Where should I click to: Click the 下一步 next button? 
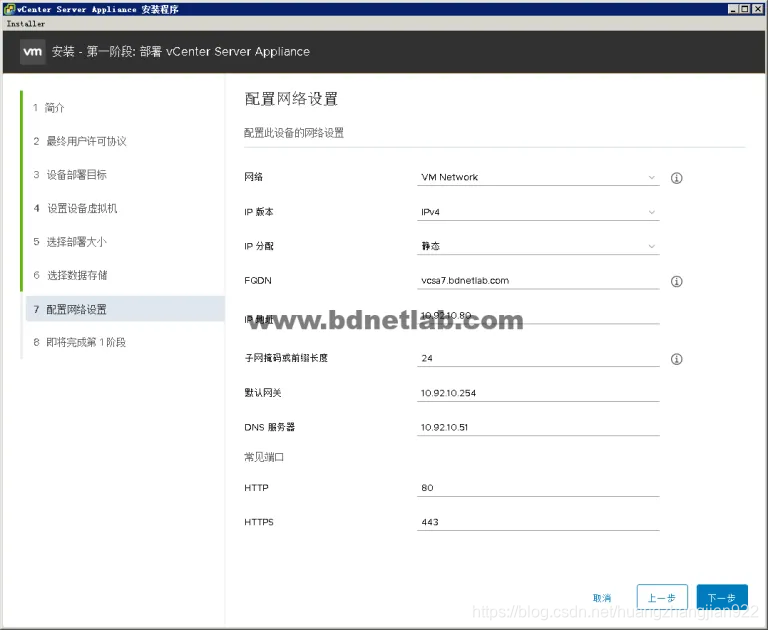pyautogui.click(x=722, y=597)
